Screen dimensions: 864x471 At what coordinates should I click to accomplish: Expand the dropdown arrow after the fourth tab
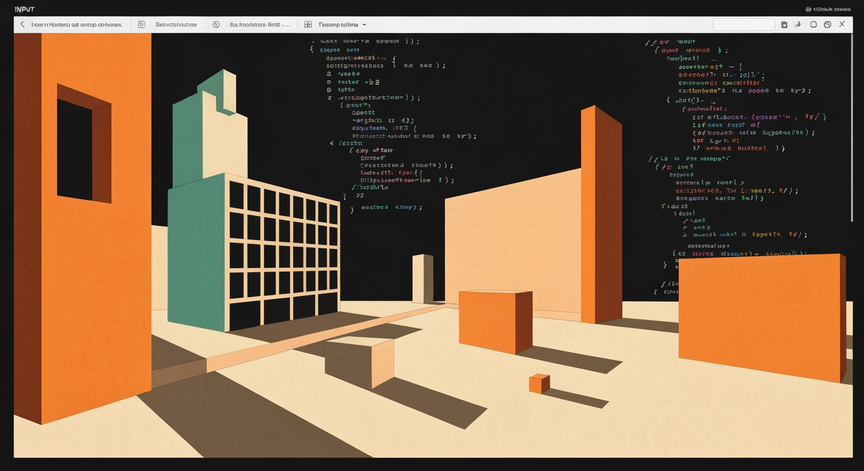tap(364, 24)
